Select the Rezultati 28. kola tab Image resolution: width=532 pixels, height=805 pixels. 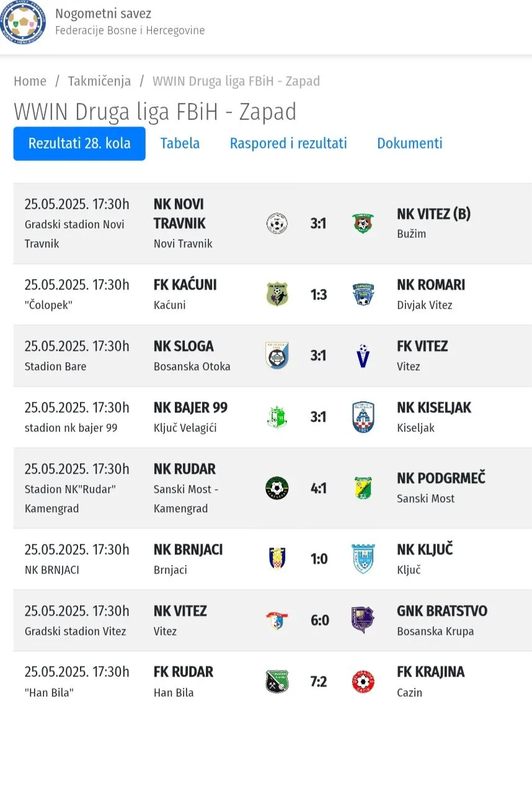(x=79, y=144)
